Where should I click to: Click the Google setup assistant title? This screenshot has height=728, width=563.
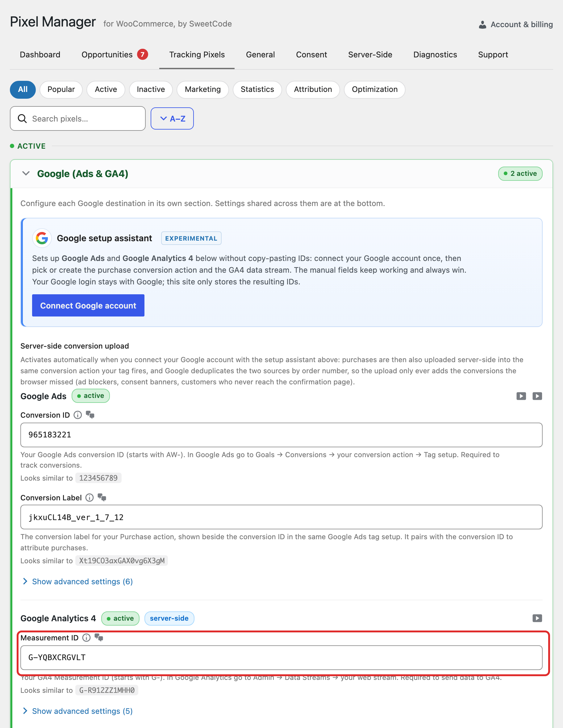(104, 238)
